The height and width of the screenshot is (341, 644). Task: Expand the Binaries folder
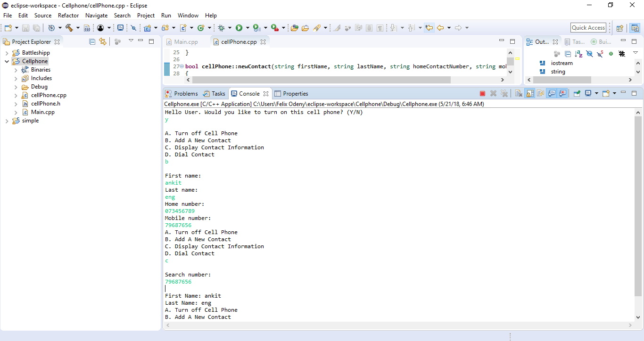[16, 70]
